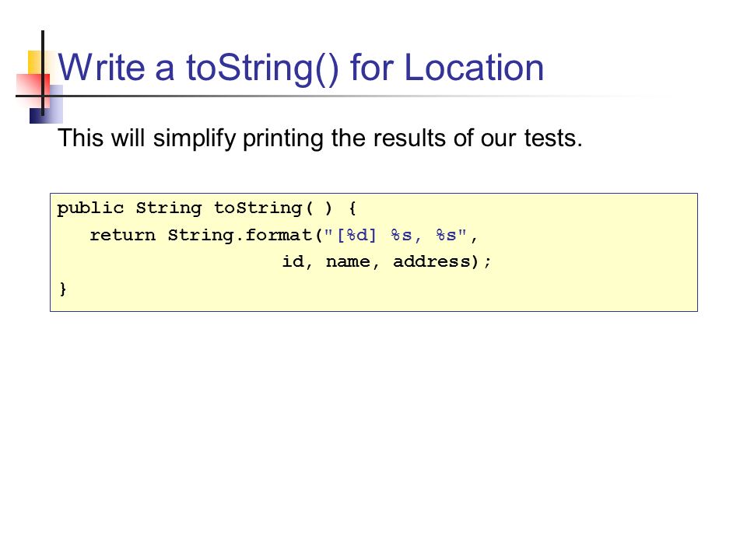The image size is (747, 560).
Task: Click the 'String' return type on first code line
Action: (169, 208)
